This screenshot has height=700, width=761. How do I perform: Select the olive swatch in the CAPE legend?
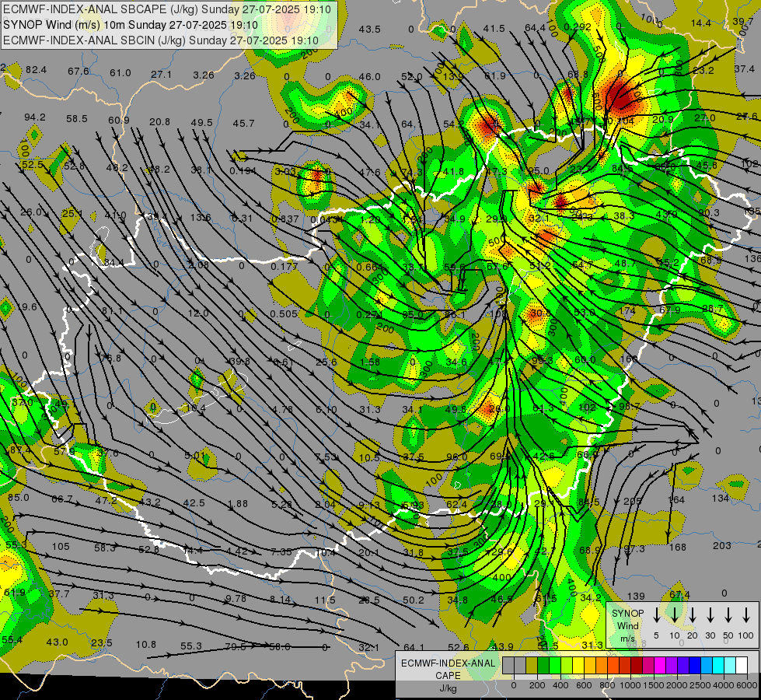click(x=532, y=666)
